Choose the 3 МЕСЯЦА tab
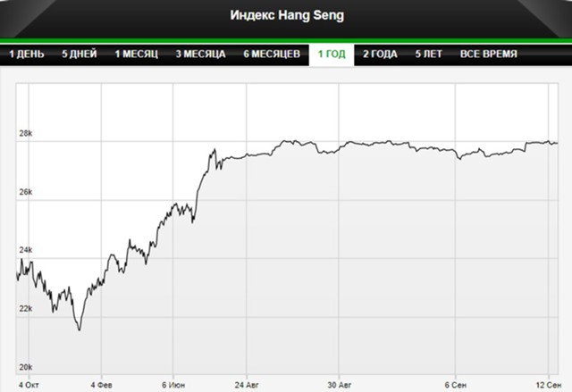Screen dimensions: 572x392 tap(200, 54)
